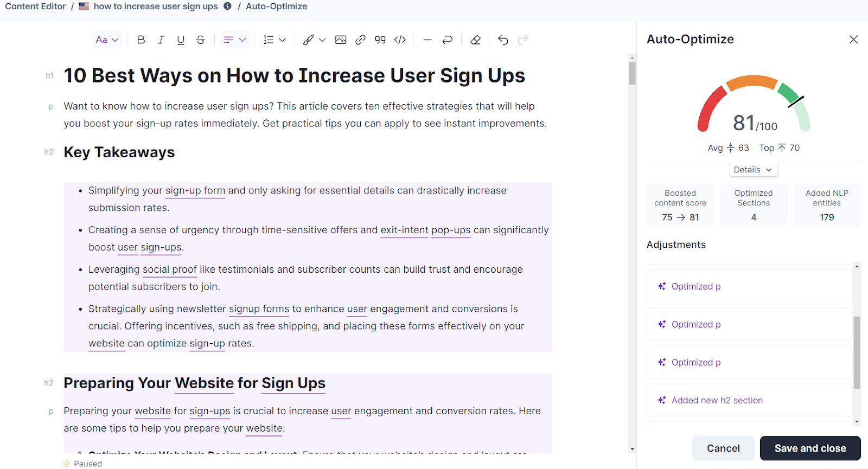The height and width of the screenshot is (469, 868).
Task: Click adjustments scrollbar up arrow
Action: (857, 266)
